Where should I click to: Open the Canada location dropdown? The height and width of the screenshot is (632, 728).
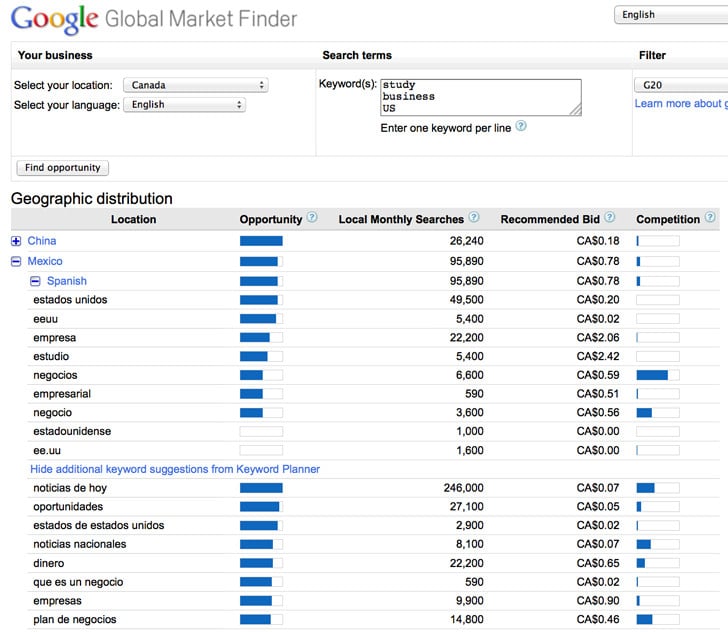pyautogui.click(x=195, y=85)
